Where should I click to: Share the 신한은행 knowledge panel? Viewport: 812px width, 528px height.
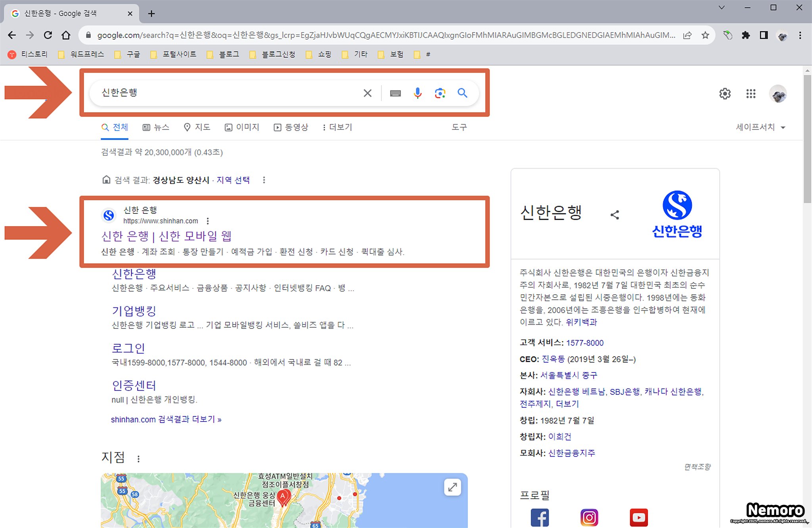click(x=615, y=215)
